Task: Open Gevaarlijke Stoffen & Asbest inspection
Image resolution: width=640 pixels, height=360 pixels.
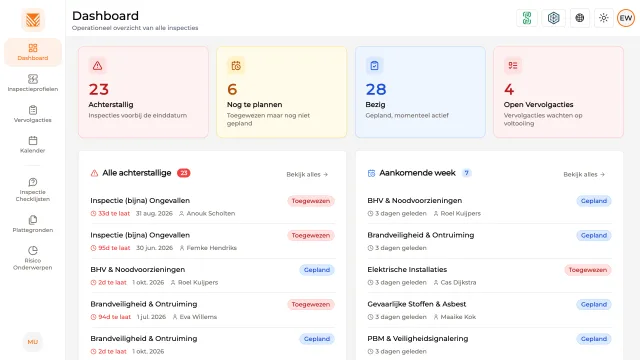Action: (489, 310)
